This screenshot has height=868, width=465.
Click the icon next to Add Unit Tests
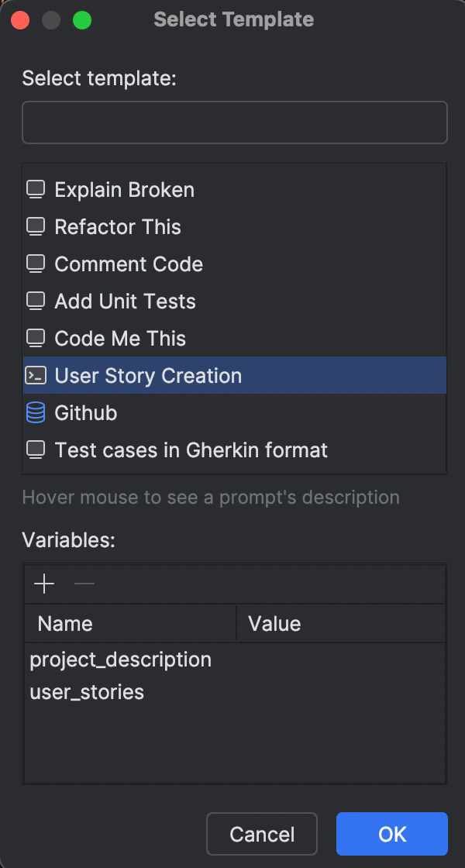click(36, 301)
